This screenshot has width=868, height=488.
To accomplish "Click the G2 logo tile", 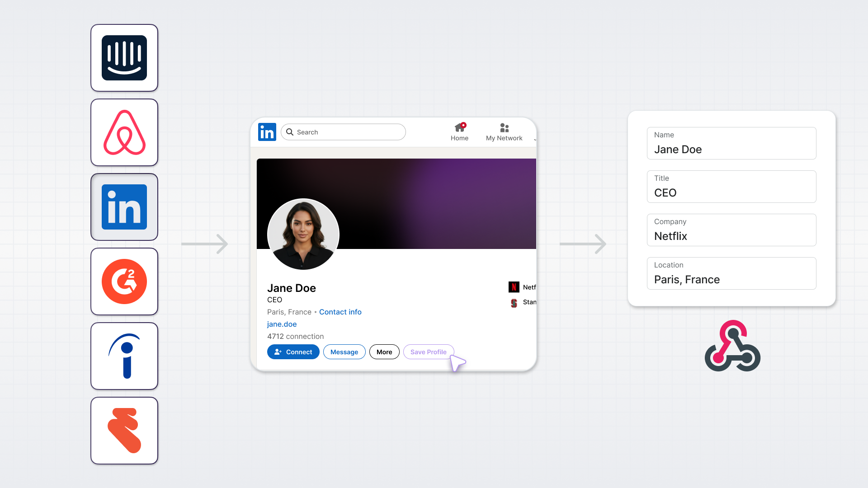I will 124,282.
